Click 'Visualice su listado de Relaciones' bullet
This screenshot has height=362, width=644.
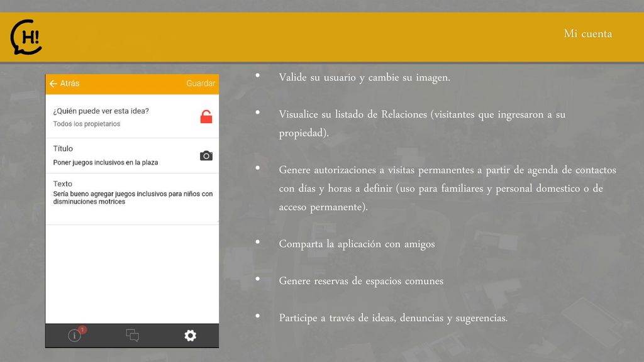[422, 124]
